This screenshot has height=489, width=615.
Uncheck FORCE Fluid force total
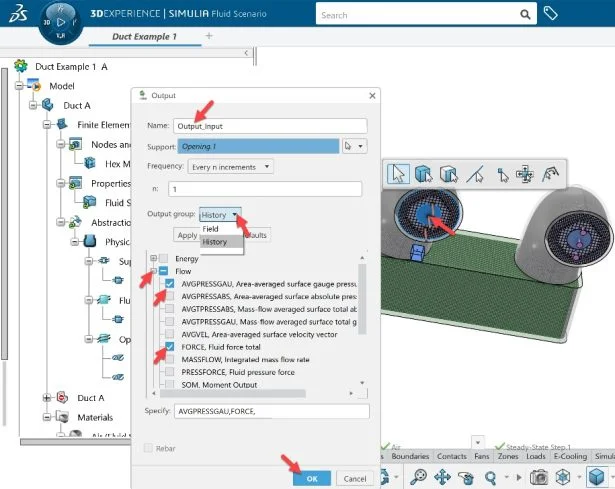click(x=169, y=346)
